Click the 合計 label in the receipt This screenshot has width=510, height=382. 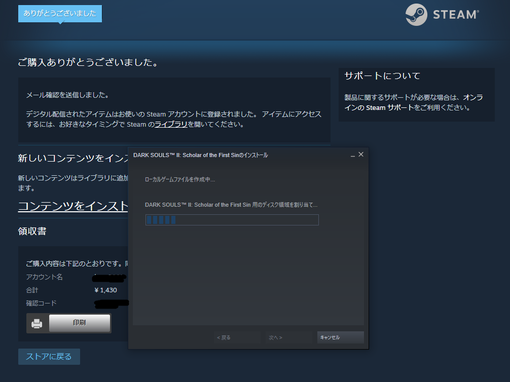pyautogui.click(x=32, y=290)
